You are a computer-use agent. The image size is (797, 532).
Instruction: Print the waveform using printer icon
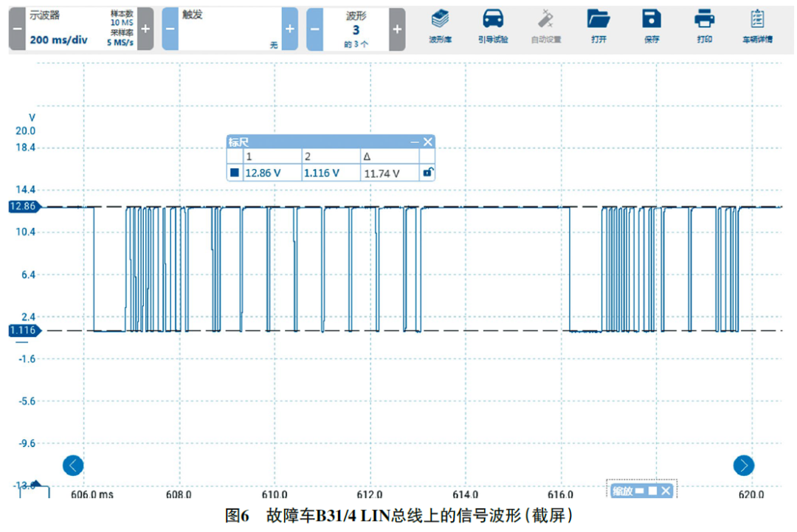pyautogui.click(x=704, y=26)
